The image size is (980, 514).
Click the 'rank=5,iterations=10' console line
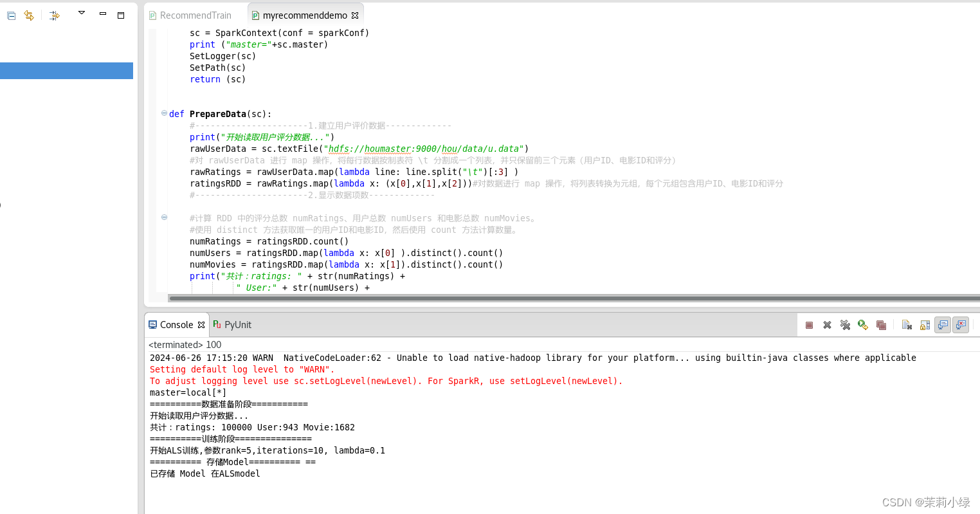coord(268,450)
